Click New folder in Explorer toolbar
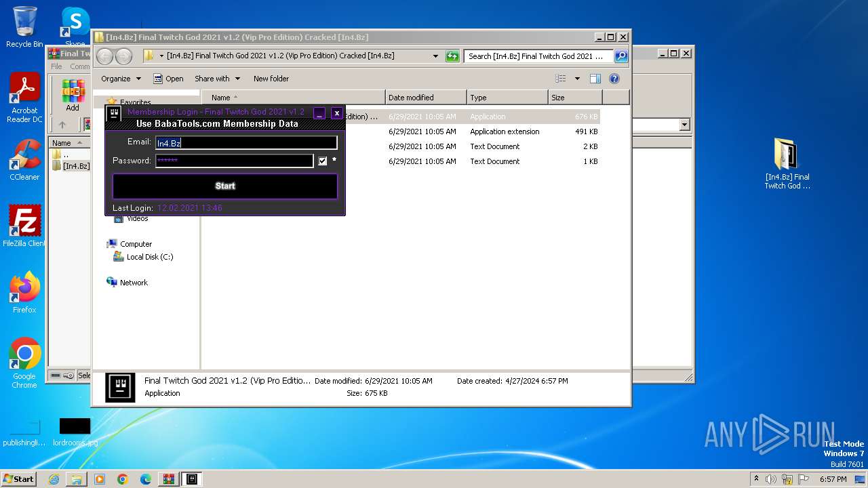Screen dimensions: 868x488 [271, 79]
